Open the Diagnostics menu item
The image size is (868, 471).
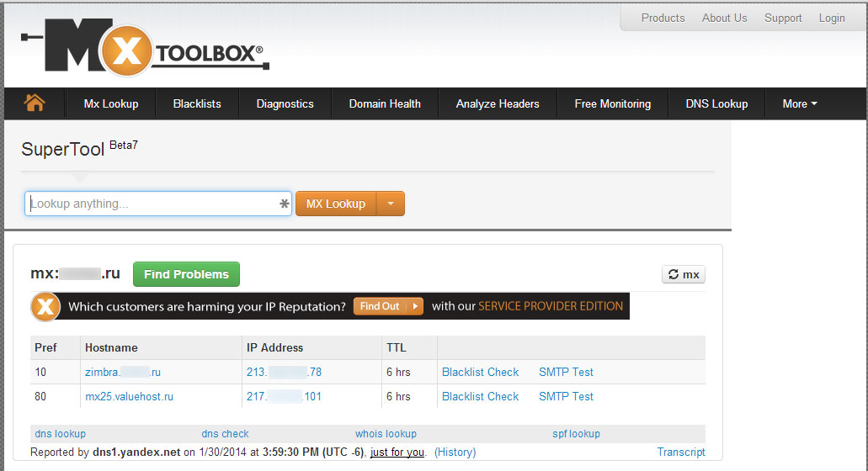pyautogui.click(x=285, y=104)
